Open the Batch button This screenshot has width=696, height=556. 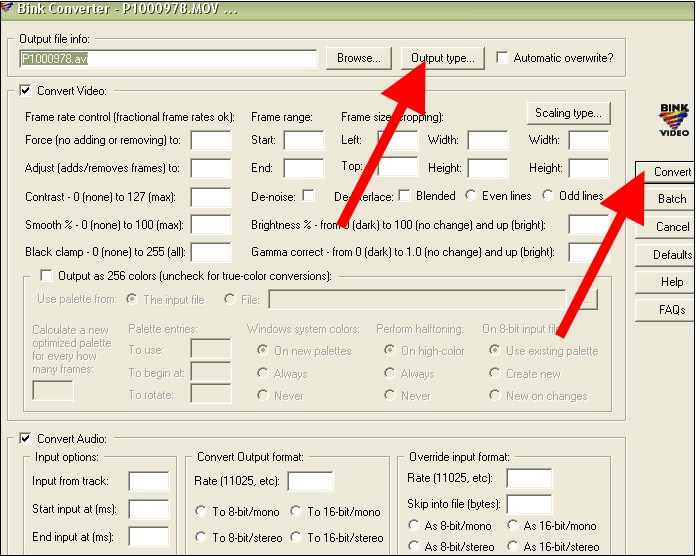[665, 199]
